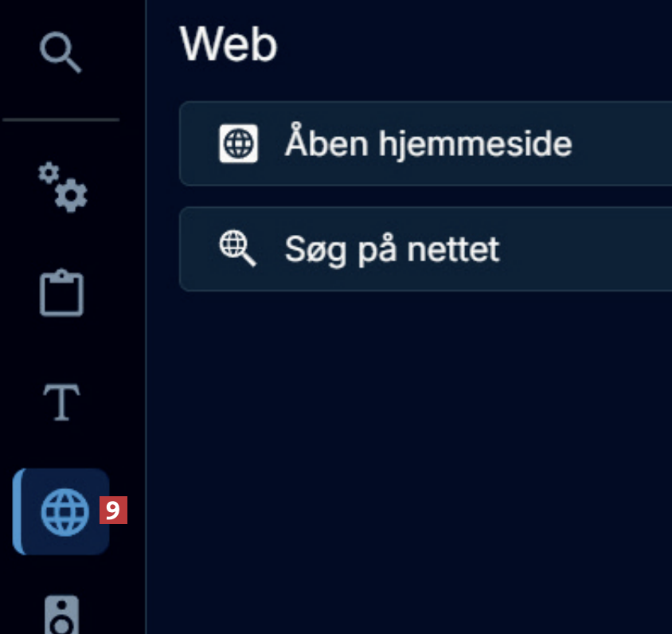The image size is (672, 634).
Task: Select the gears category icon
Action: tap(63, 186)
